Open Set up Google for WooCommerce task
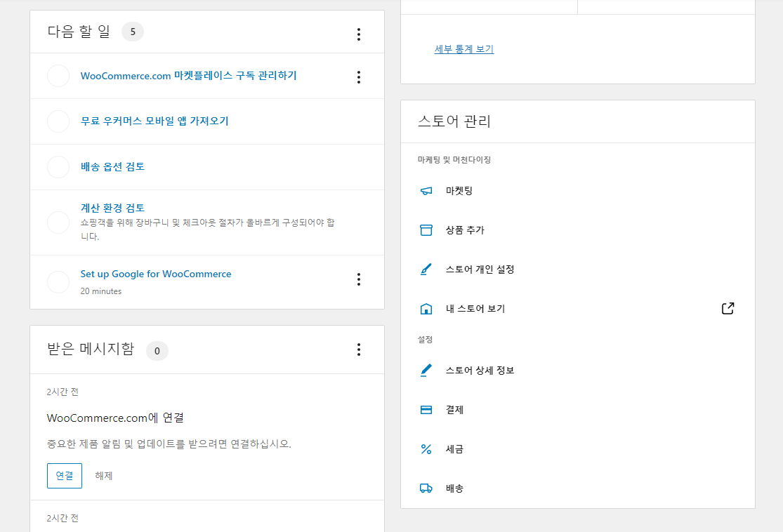 pos(156,274)
